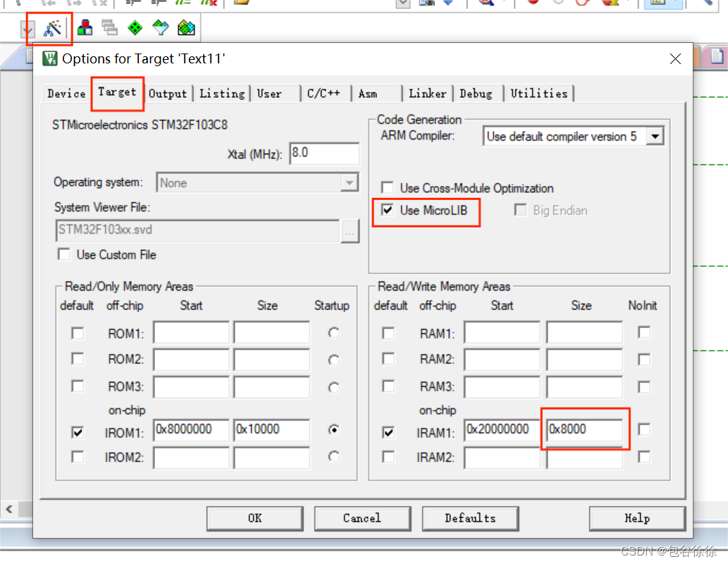Switch to the C/C++ tab
This screenshot has height=564, width=728.
(323, 94)
